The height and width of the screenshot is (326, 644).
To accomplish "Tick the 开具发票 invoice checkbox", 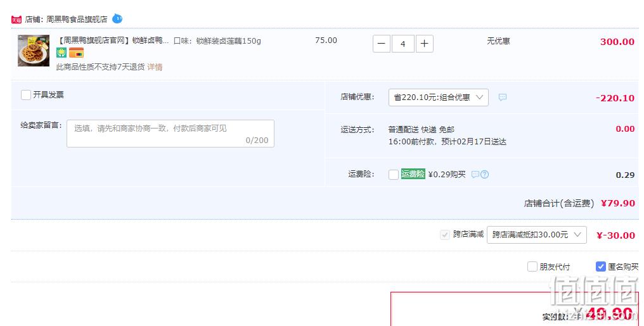I will coord(26,95).
